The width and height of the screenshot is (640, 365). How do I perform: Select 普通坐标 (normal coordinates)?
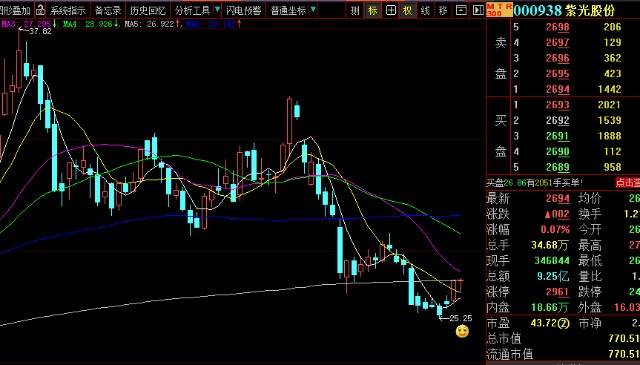point(288,10)
